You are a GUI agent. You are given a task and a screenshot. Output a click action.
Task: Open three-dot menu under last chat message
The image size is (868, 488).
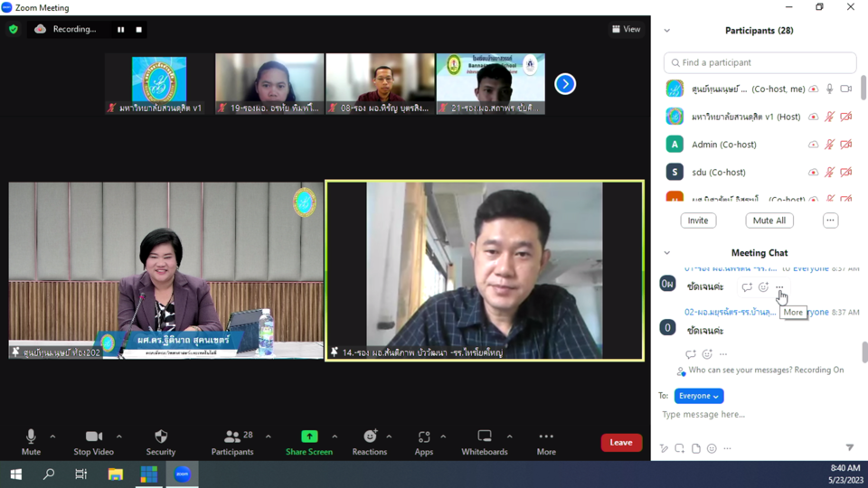point(723,354)
